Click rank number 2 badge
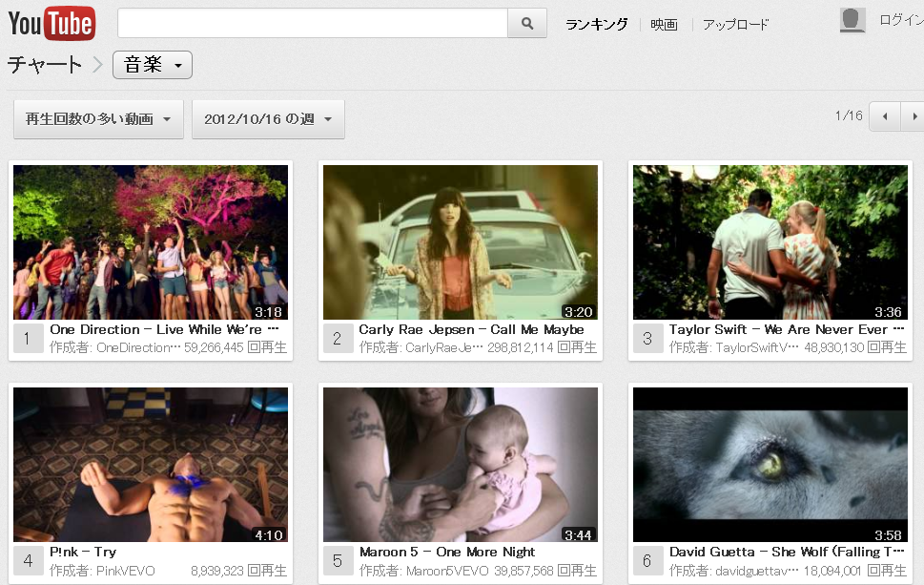The width and height of the screenshot is (924, 585). coord(338,339)
